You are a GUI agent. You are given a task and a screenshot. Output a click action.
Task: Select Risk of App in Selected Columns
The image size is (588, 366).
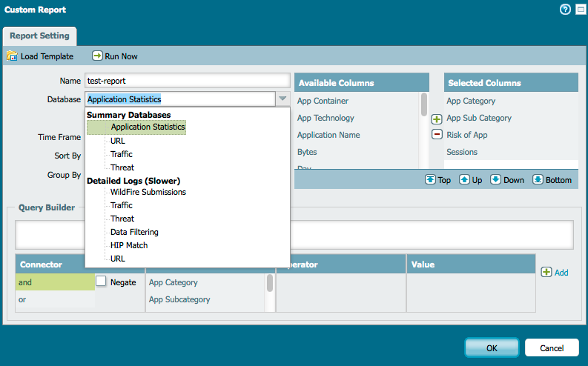467,135
